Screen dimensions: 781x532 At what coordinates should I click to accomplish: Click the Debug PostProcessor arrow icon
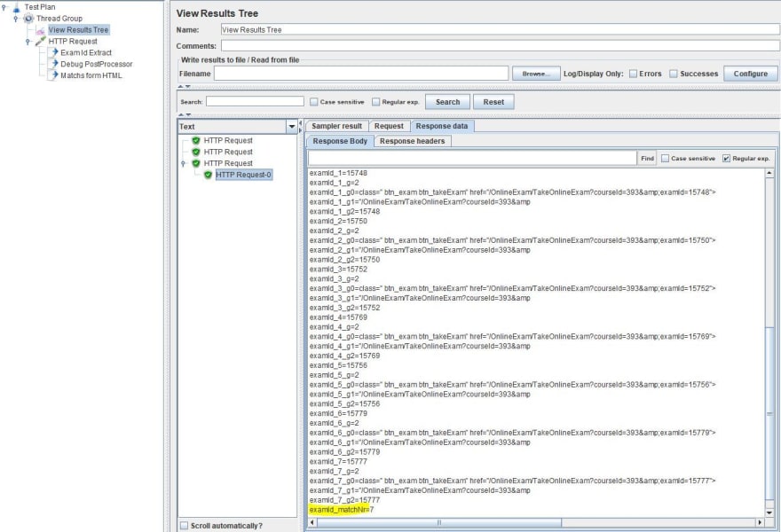54,64
